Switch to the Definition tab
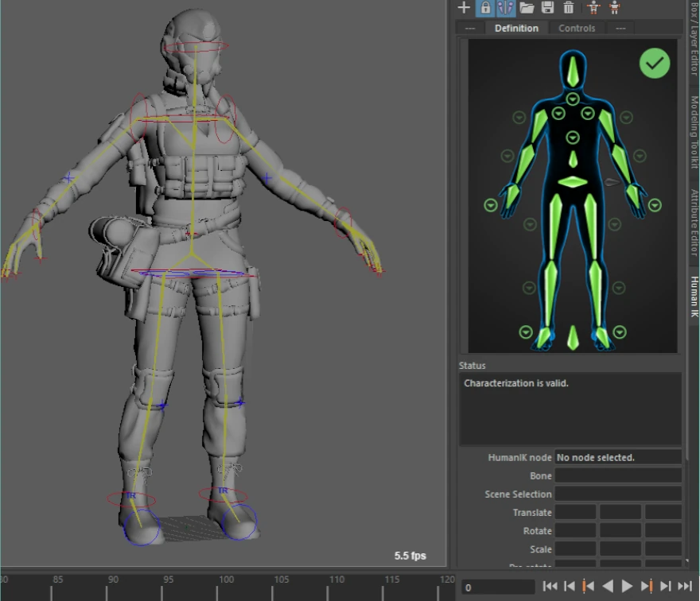 [x=516, y=28]
